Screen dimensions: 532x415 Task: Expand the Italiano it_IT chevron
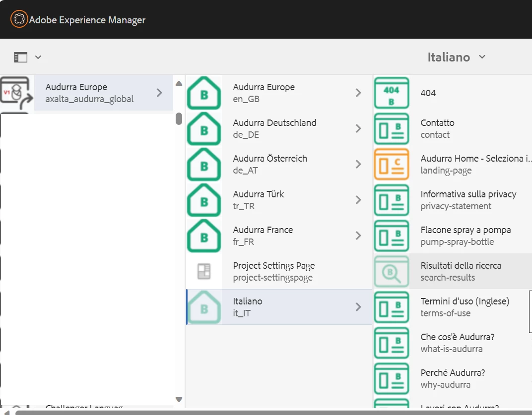coord(358,307)
